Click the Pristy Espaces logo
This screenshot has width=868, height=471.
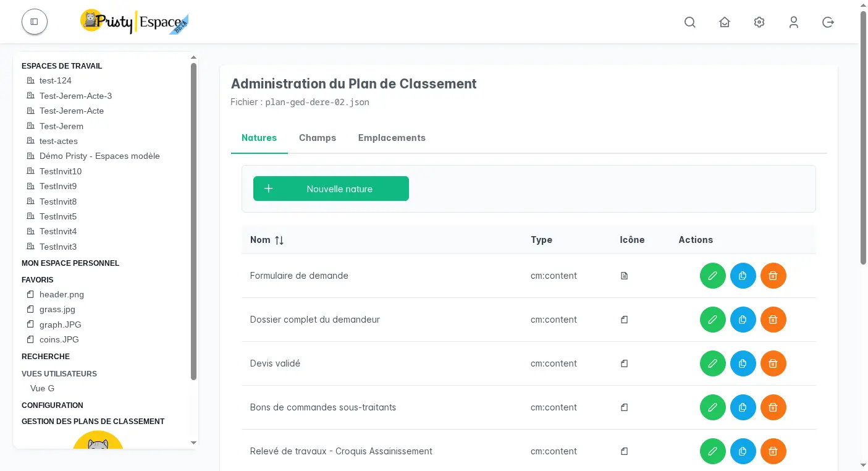click(x=134, y=22)
